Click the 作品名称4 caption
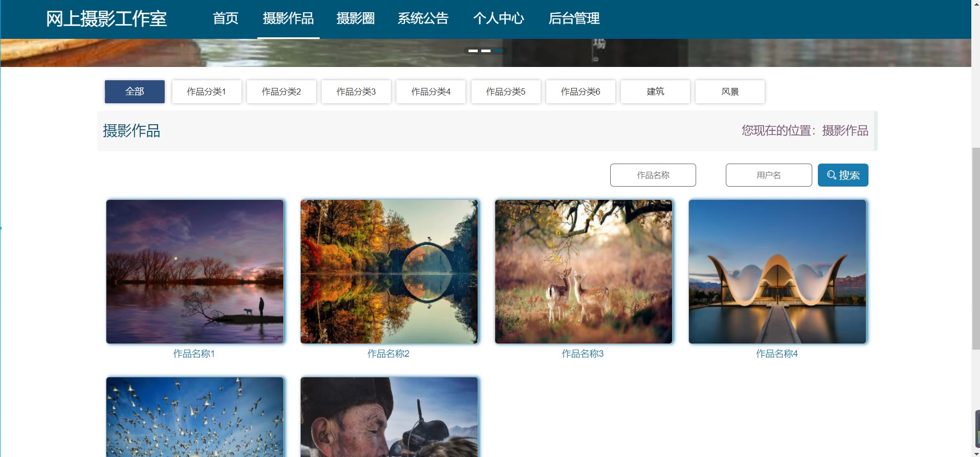The width and height of the screenshot is (980, 457). point(777,354)
